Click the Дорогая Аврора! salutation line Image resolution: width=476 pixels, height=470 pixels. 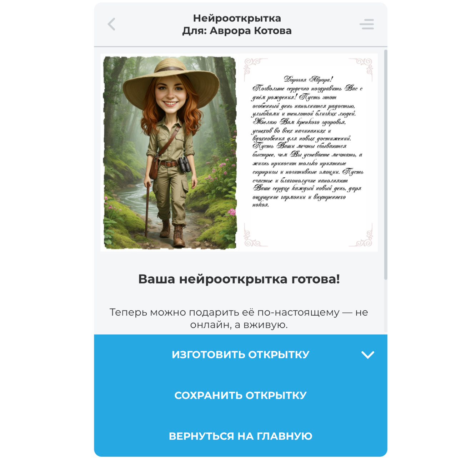308,79
